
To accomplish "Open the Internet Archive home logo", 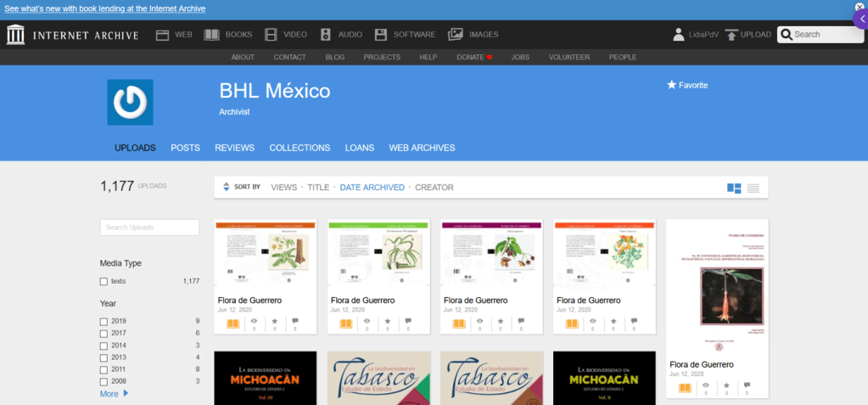I will pos(16,34).
